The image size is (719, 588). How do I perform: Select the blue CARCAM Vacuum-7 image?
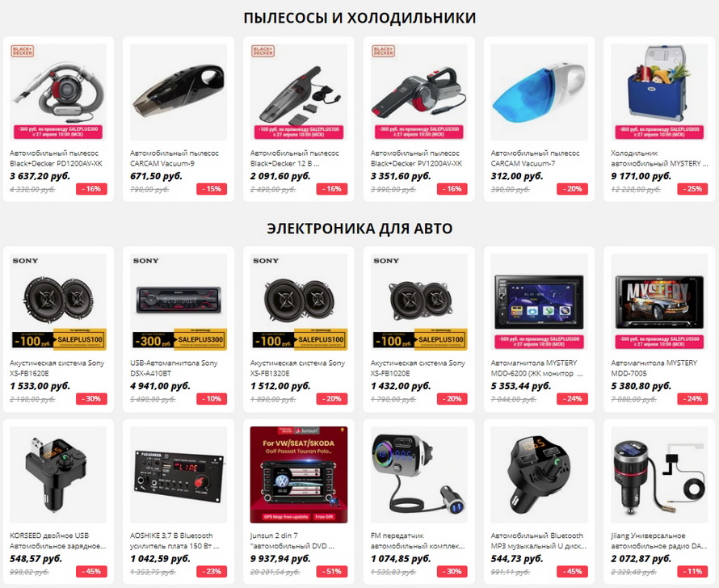pyautogui.click(x=539, y=92)
